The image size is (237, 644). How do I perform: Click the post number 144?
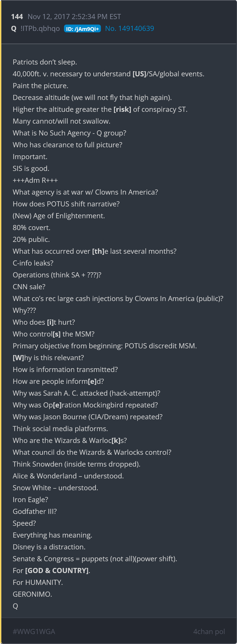pyautogui.click(x=17, y=17)
